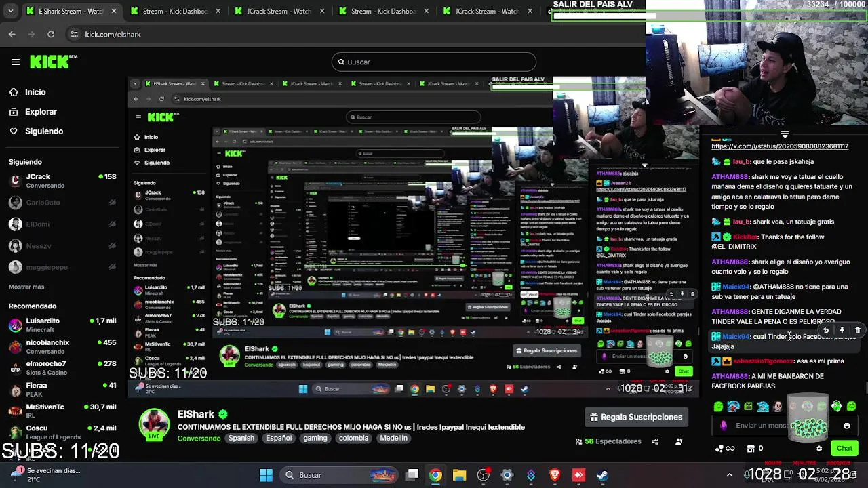Open chat settings gear icon

pyautogui.click(x=819, y=449)
